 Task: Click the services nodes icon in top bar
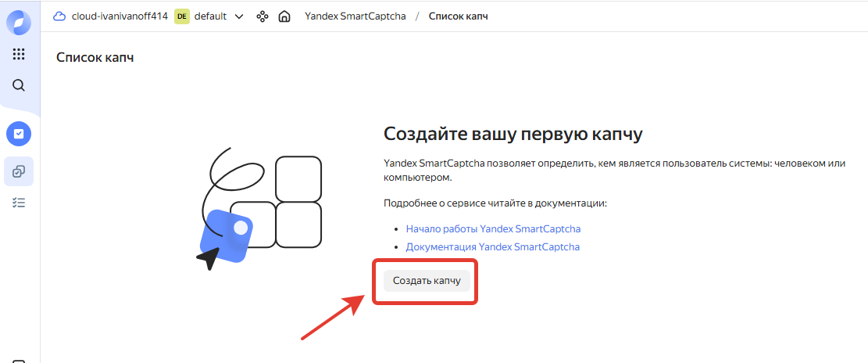tap(263, 16)
